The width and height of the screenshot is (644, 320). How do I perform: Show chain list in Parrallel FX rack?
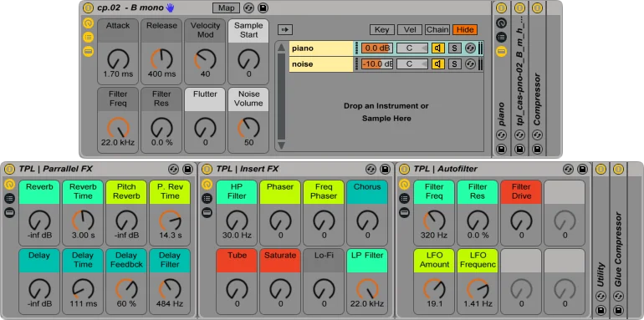(9, 199)
